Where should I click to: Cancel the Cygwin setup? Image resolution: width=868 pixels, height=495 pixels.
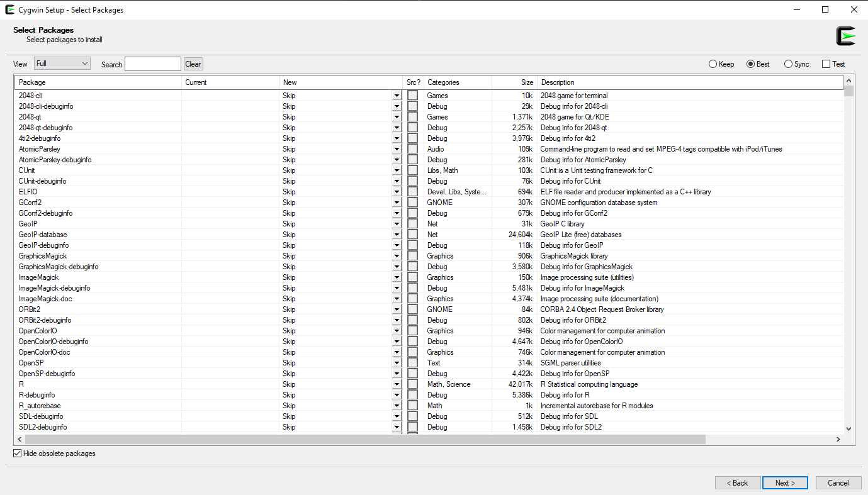pyautogui.click(x=838, y=483)
